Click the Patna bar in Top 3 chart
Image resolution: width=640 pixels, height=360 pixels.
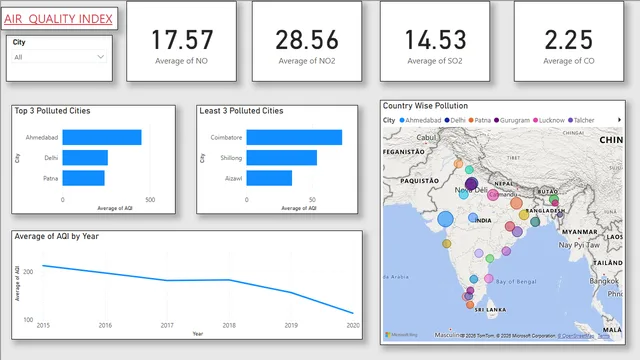coord(83,178)
